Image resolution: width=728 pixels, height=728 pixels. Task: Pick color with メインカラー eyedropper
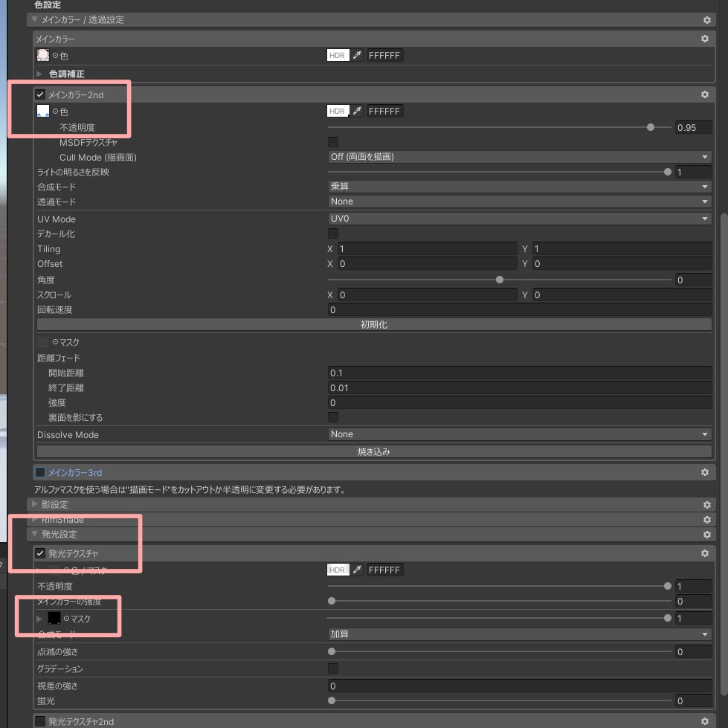pyautogui.click(x=357, y=55)
